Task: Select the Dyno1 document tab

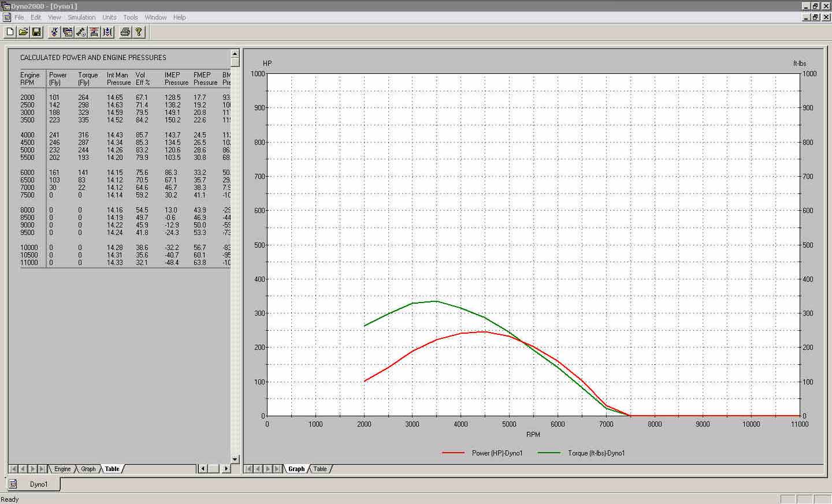Action: point(38,484)
